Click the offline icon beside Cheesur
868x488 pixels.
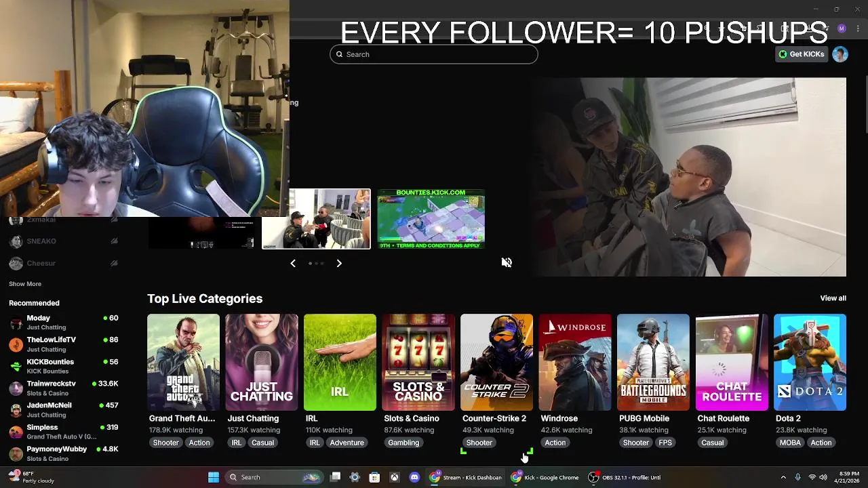pos(114,263)
